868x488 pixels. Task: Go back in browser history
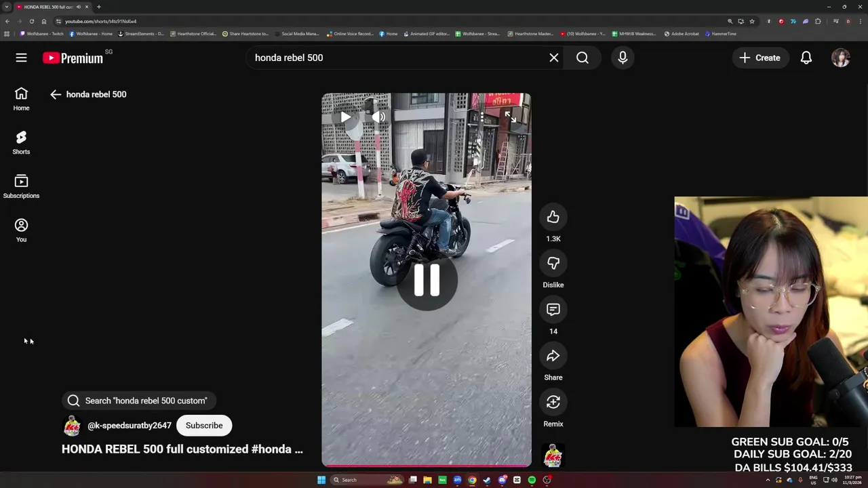coord(7,21)
